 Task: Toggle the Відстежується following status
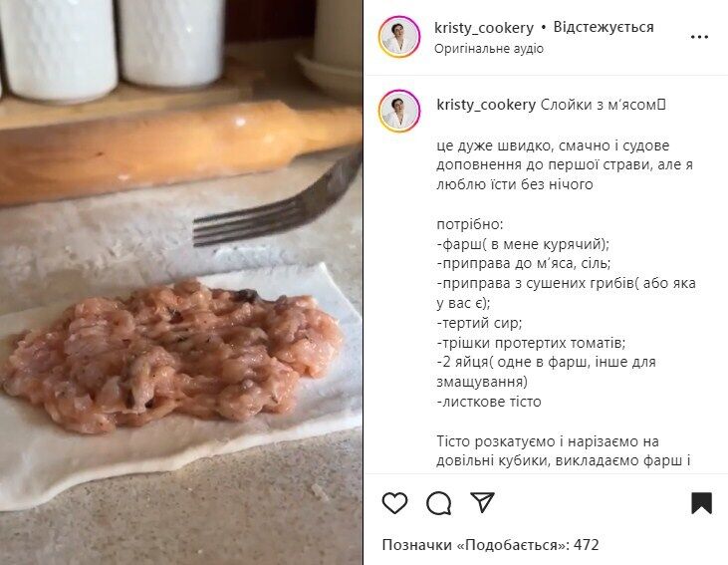(604, 27)
